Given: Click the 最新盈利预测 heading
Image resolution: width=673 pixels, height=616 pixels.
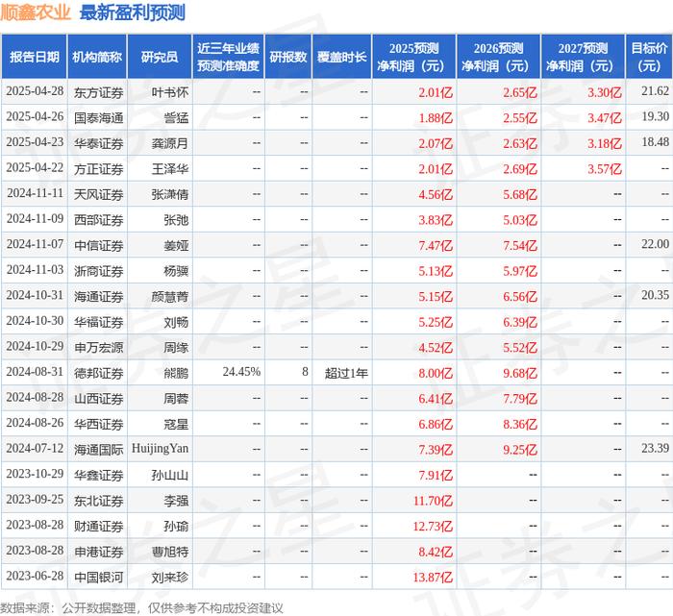Looking at the screenshot, I should click(x=133, y=12).
